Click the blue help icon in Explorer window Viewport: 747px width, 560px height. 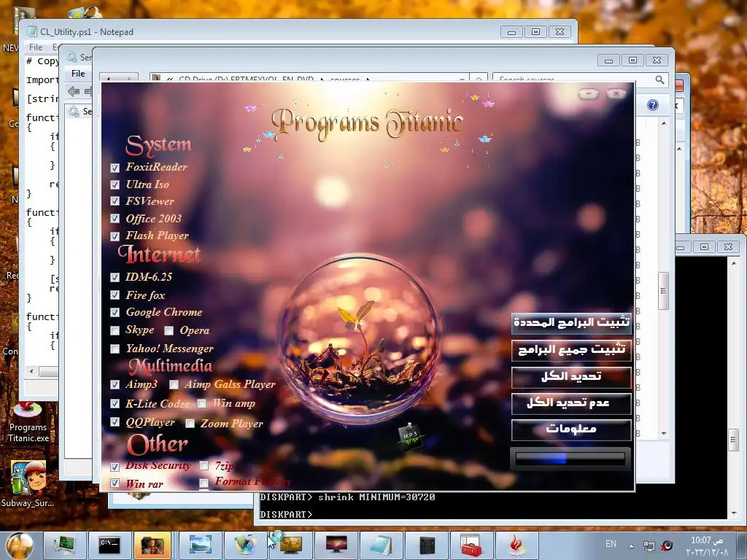[x=653, y=105]
